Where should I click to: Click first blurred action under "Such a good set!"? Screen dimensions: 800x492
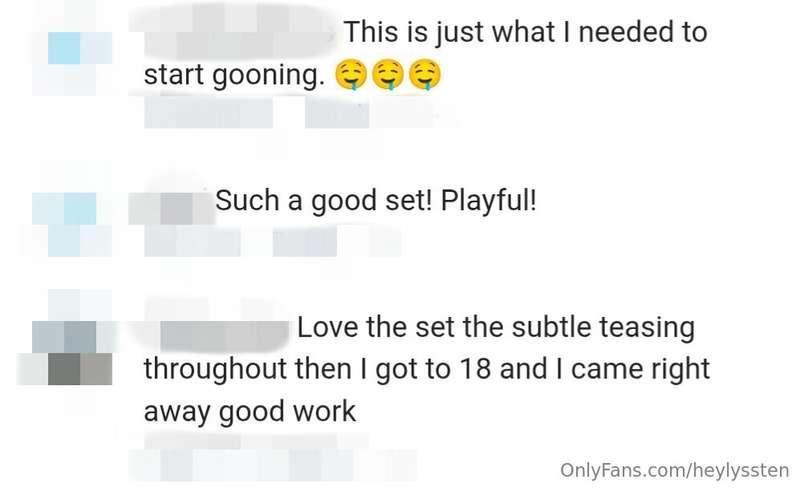pos(192,242)
